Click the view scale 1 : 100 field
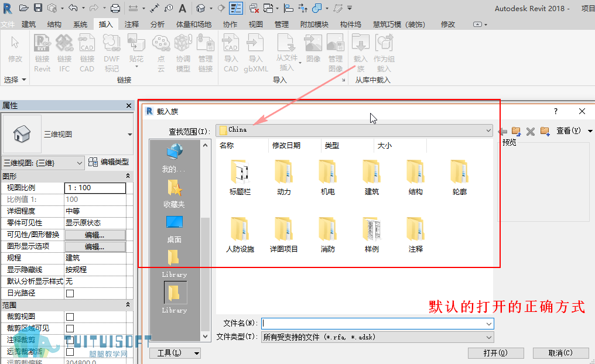 pyautogui.click(x=95, y=188)
